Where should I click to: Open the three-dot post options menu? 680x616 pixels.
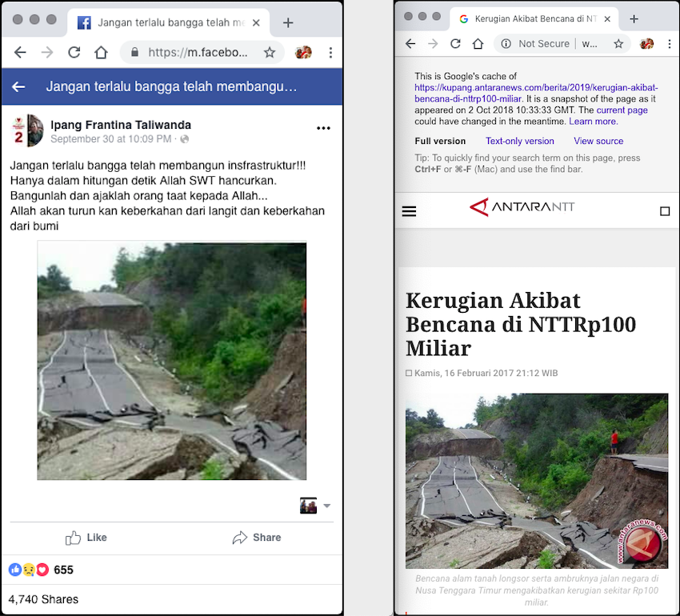click(323, 128)
